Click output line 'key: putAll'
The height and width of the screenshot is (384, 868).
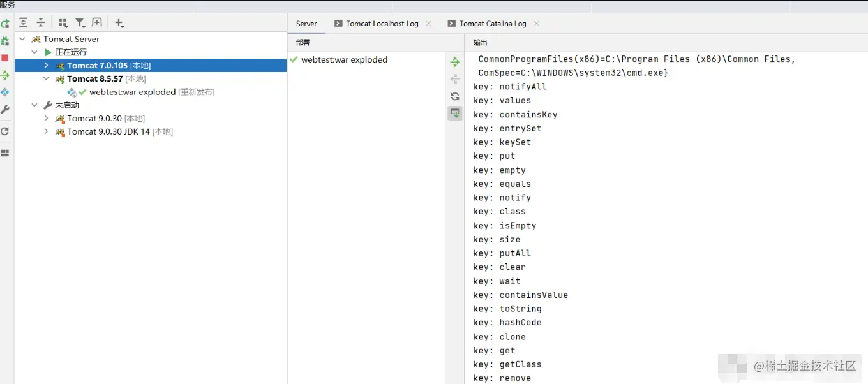click(x=502, y=253)
